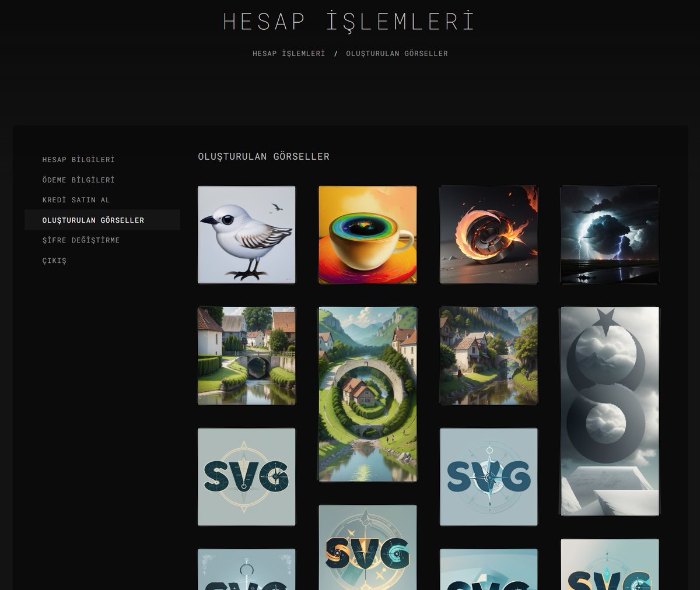
Task: Click Çıkış to log out
Action: [102, 260]
